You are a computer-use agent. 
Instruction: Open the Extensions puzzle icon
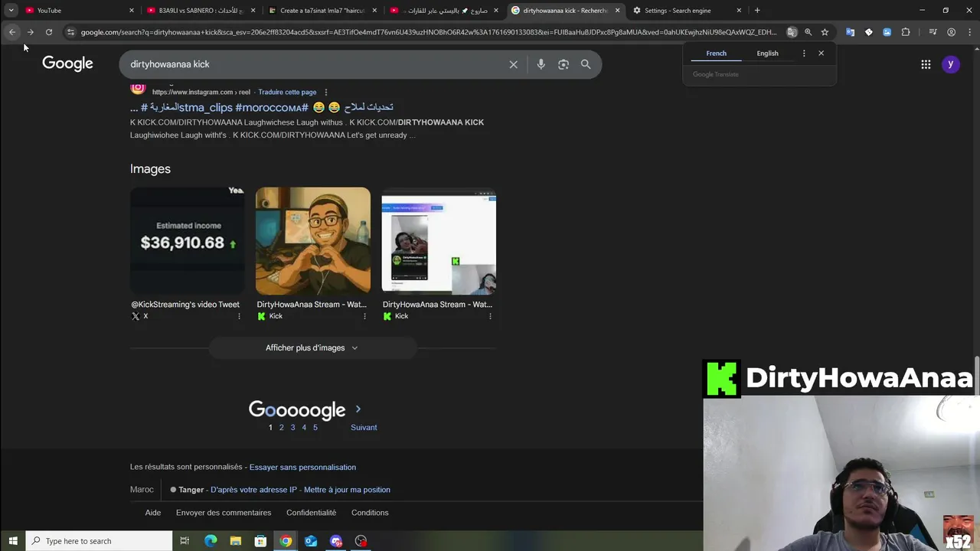click(906, 32)
